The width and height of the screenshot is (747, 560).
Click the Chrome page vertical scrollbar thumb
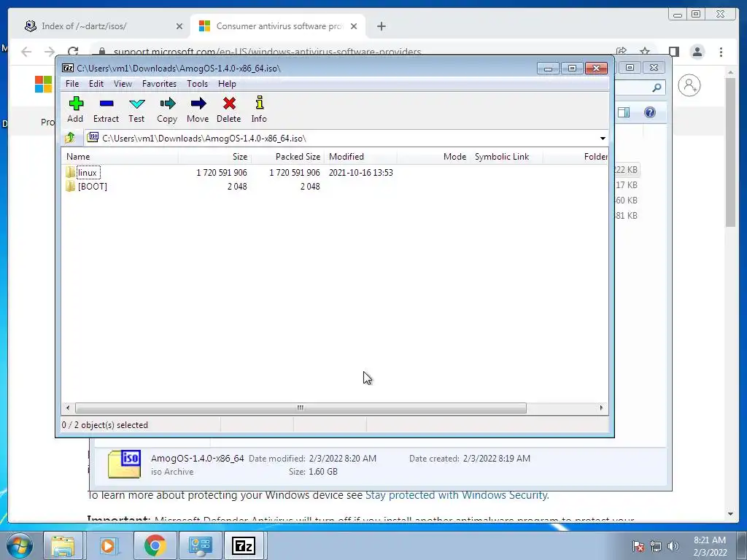730,152
